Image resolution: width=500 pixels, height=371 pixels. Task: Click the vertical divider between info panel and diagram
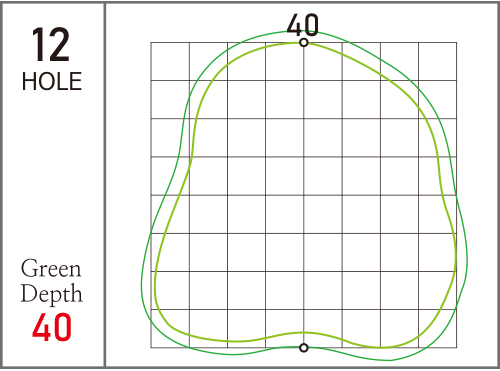pyautogui.click(x=105, y=185)
